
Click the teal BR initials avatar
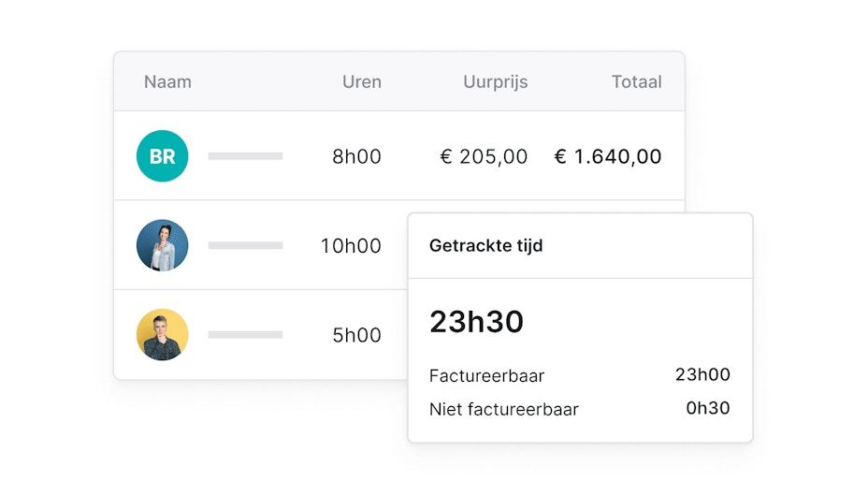[162, 156]
